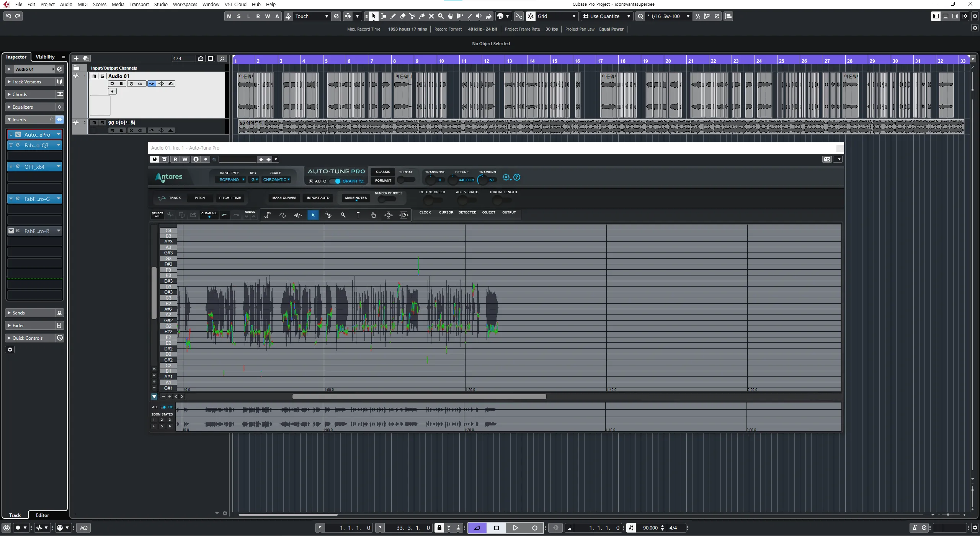Open Key G dropdown
980x536 pixels.
[254, 179]
